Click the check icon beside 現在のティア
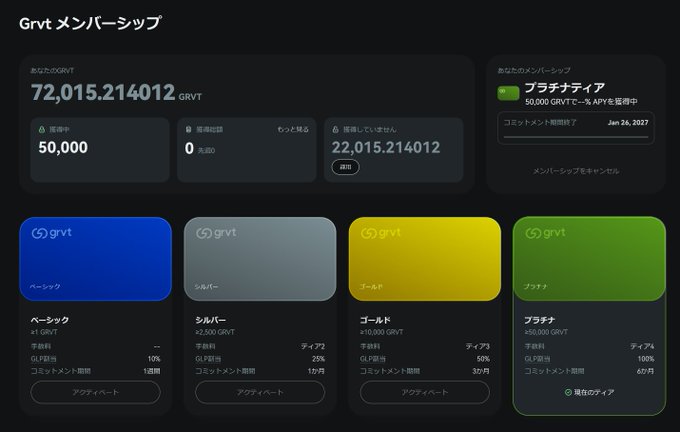 (568, 392)
